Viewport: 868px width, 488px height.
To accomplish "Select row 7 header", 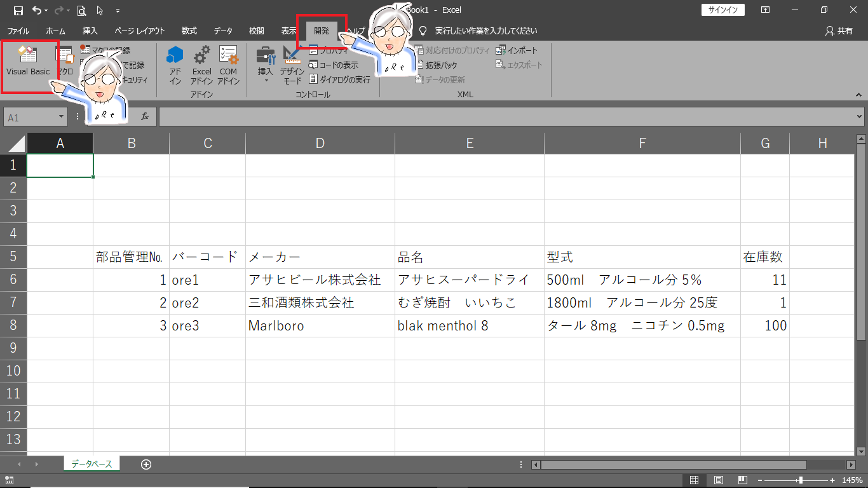I will (14, 302).
